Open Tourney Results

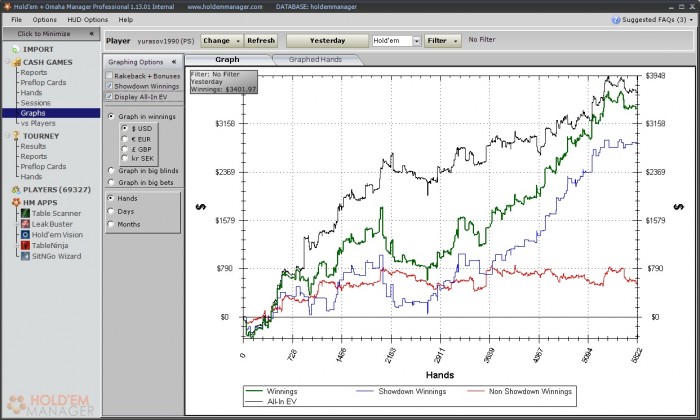pos(33,146)
